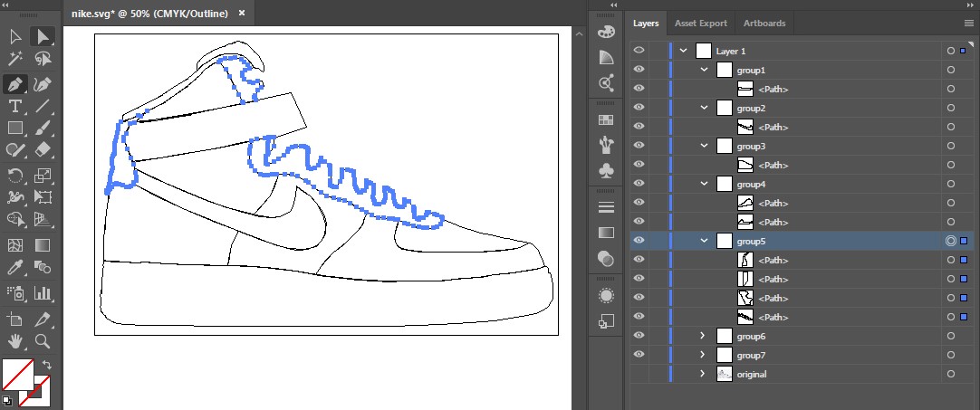The image size is (980, 410).
Task: Select the Type tool
Action: point(15,106)
